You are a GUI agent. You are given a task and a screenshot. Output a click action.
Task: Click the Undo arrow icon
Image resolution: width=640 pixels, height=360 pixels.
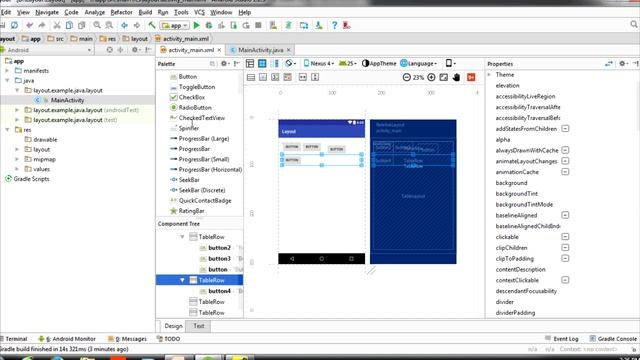pyautogui.click(x=29, y=25)
